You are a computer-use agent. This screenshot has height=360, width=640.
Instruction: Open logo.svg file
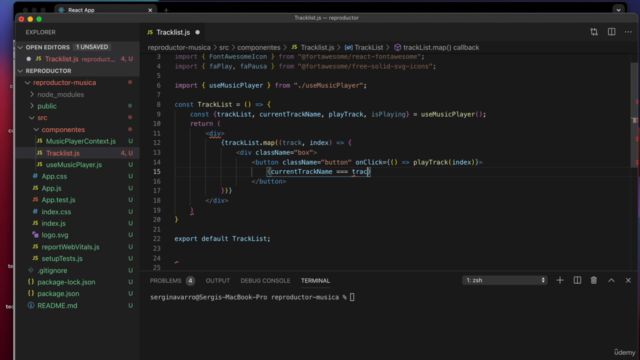[x=55, y=235]
